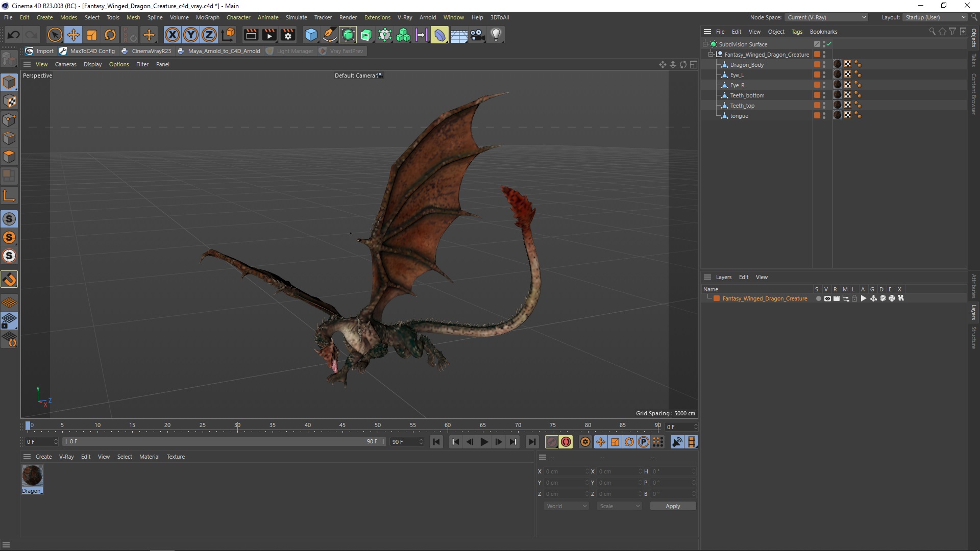
Task: Toggle Y axis lock
Action: pos(191,35)
